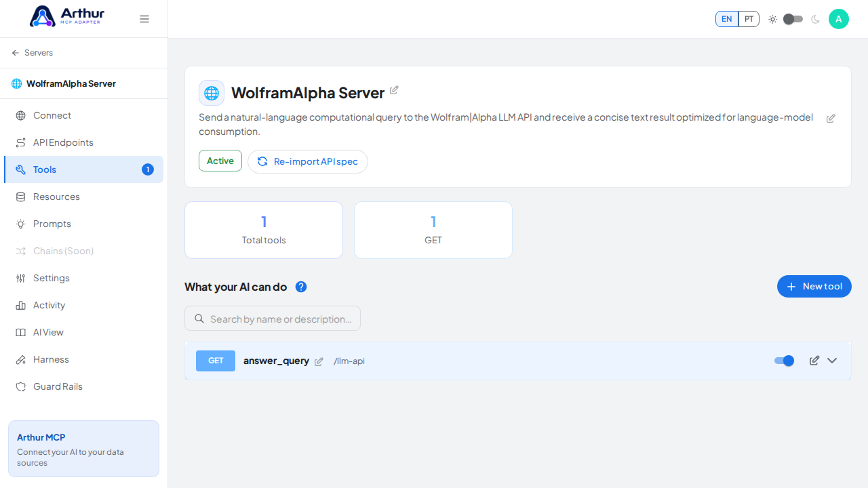Screen dimensions: 868x488
Task: Open the Harness section
Action: 83,359
